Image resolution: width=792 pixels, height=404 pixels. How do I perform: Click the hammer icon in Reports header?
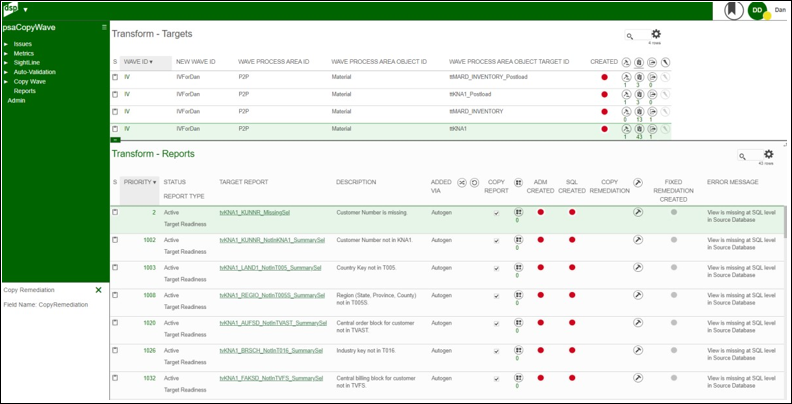pyautogui.click(x=638, y=183)
